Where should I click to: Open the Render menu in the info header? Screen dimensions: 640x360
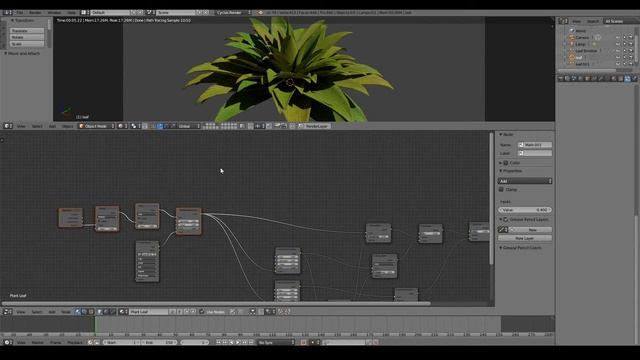[x=36, y=13]
